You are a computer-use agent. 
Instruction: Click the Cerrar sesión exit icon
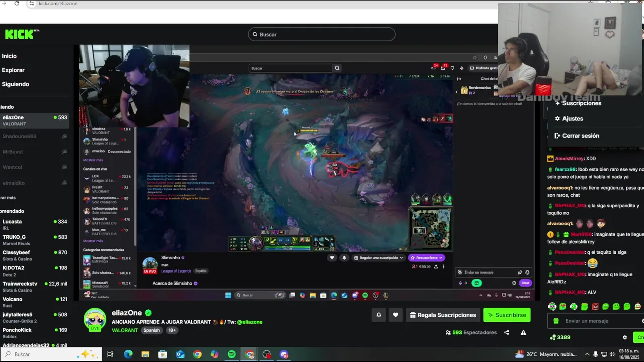pyautogui.click(x=557, y=136)
